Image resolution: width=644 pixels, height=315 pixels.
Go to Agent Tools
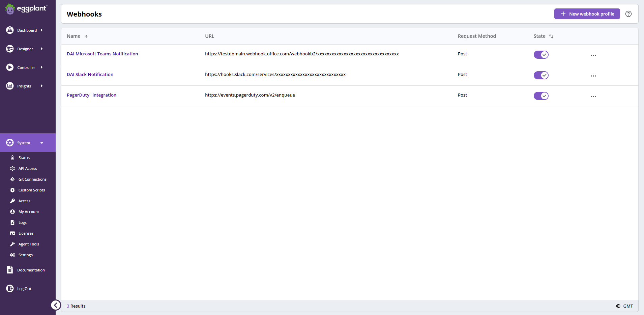tap(29, 244)
